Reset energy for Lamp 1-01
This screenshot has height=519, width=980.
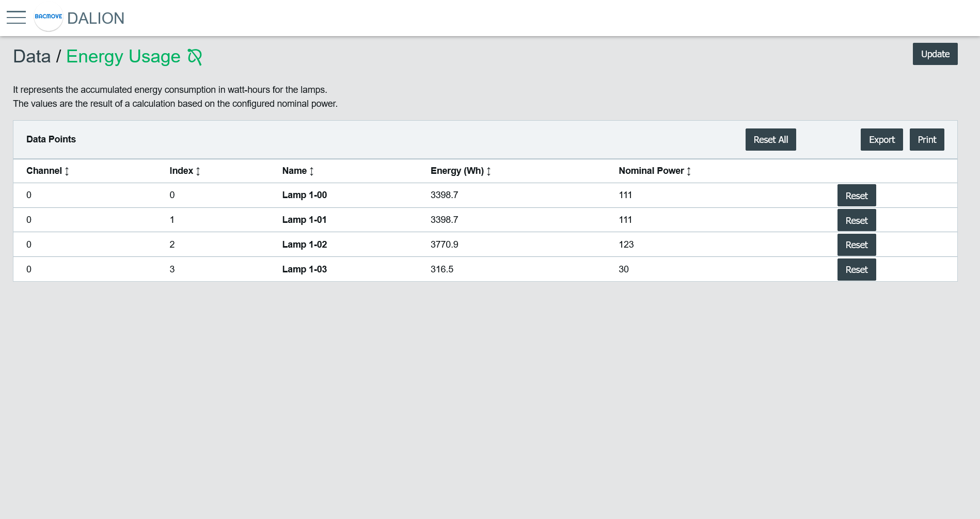(856, 220)
